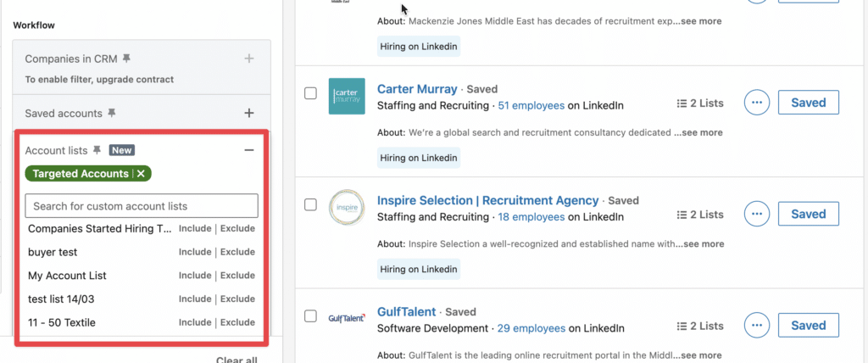Exclude the Companies Started Hiring list
The width and height of the screenshot is (868, 363).
click(x=237, y=228)
